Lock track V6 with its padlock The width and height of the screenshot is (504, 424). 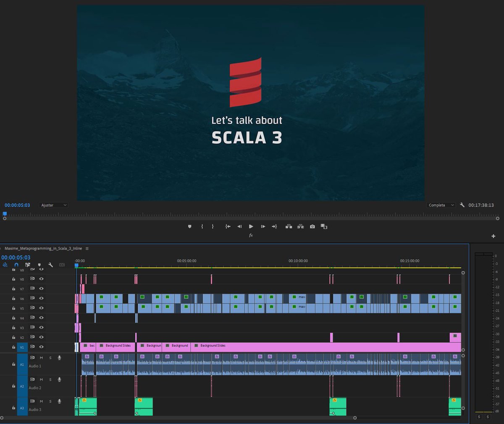[x=13, y=298]
